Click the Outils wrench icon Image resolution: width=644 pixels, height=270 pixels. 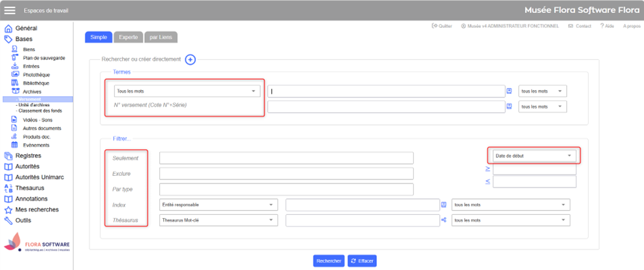click(x=8, y=220)
